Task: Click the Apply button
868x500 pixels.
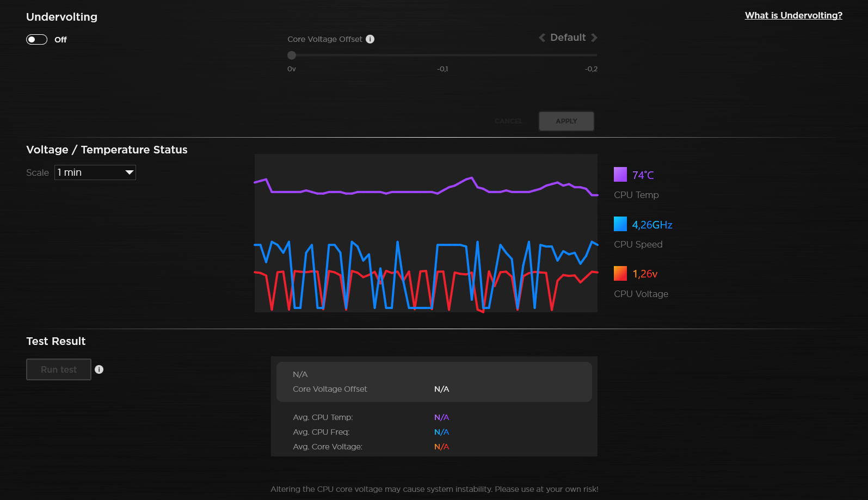Action: pyautogui.click(x=567, y=121)
